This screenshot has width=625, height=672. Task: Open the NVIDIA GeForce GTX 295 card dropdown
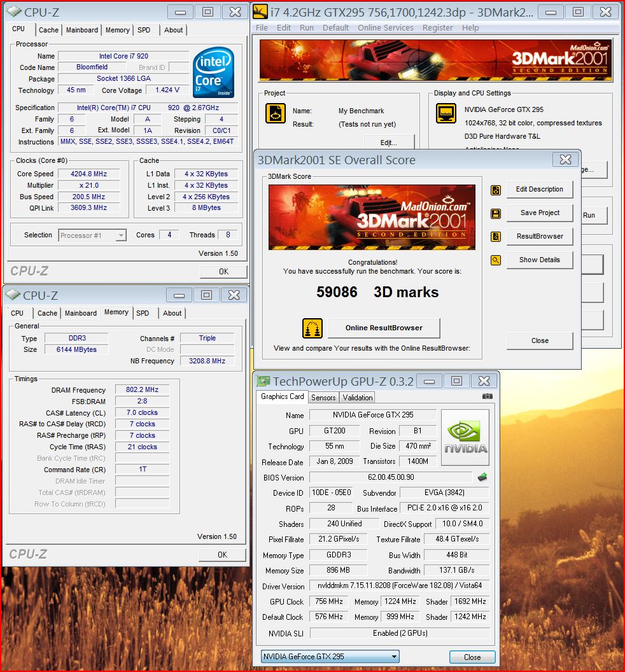[x=330, y=657]
